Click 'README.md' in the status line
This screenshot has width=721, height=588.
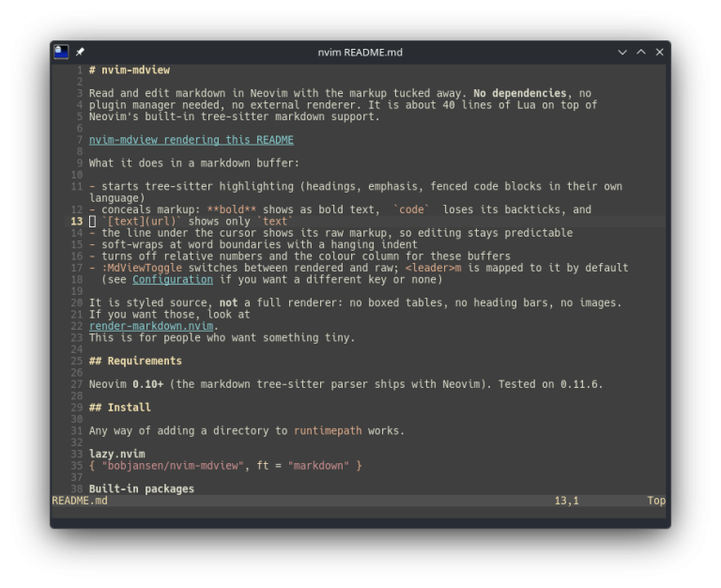pos(80,501)
